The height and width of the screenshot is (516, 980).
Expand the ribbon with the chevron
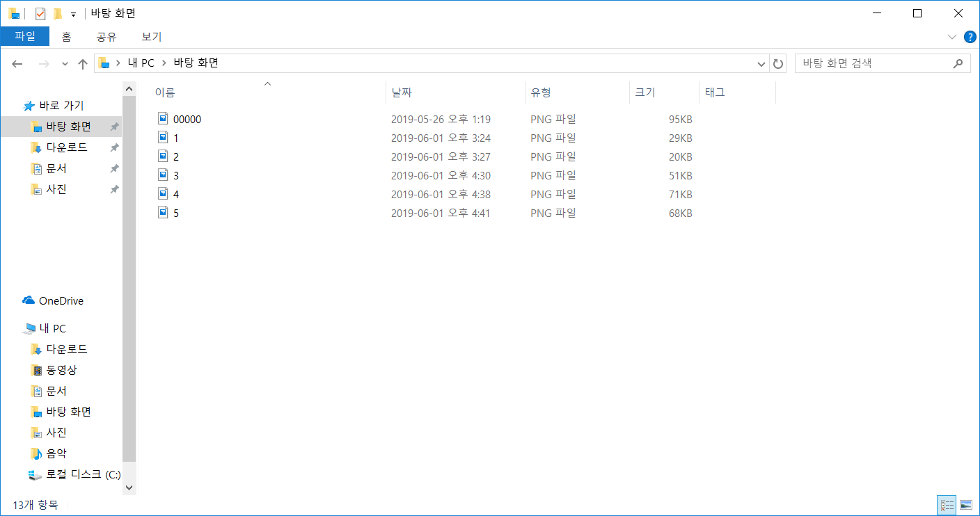(952, 36)
